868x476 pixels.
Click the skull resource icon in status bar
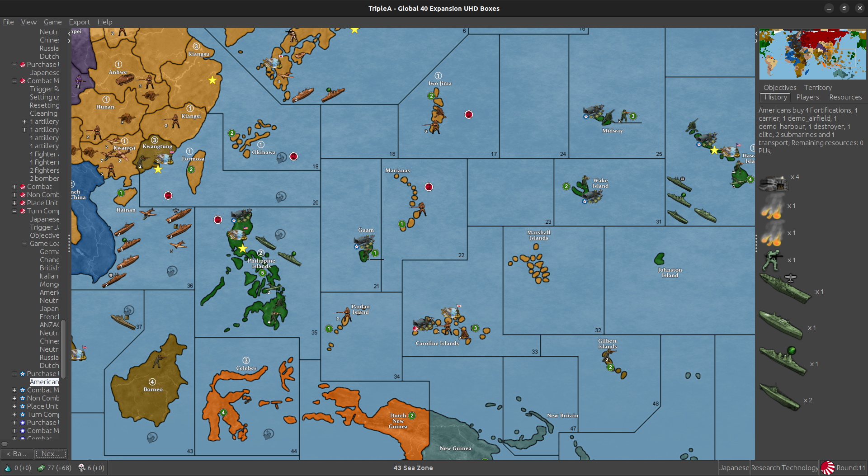(82, 468)
